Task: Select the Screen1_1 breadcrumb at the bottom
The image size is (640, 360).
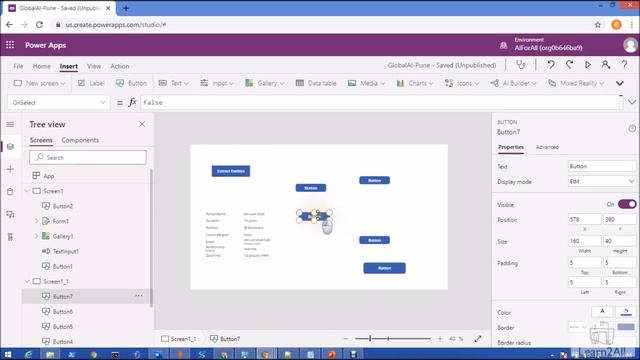Action: coord(179,339)
